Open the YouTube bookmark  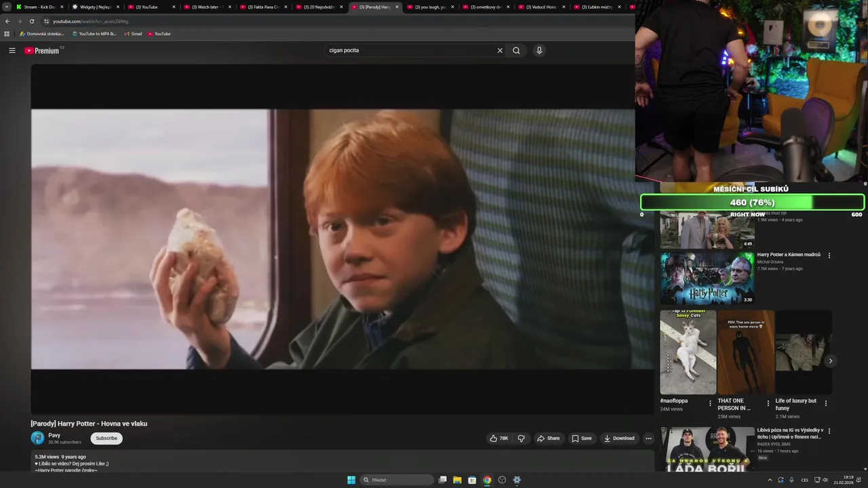tap(159, 34)
